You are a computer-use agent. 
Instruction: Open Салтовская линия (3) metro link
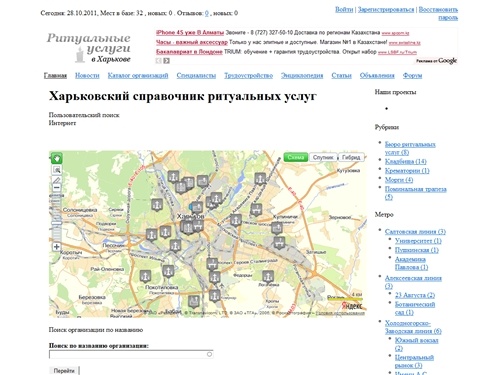coord(415,231)
